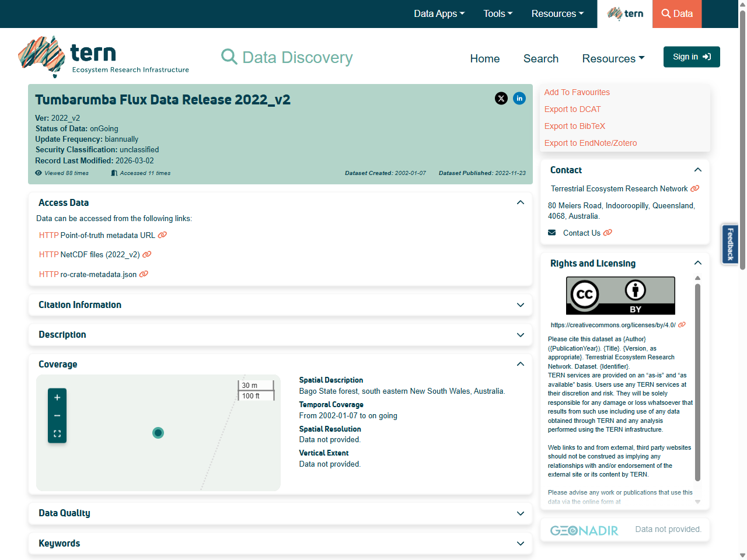Zoom out on the coverage map
This screenshot has width=747, height=560.
57,415
